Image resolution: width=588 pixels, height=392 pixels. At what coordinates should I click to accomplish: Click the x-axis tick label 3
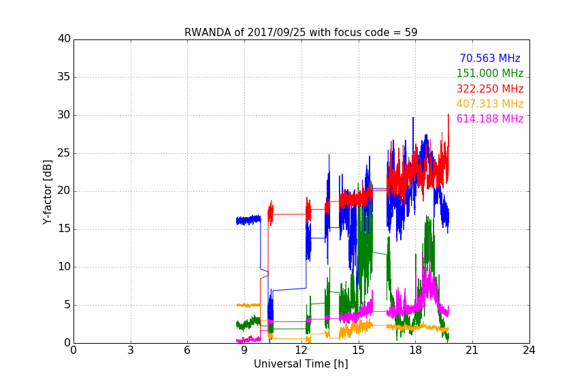pyautogui.click(x=131, y=350)
